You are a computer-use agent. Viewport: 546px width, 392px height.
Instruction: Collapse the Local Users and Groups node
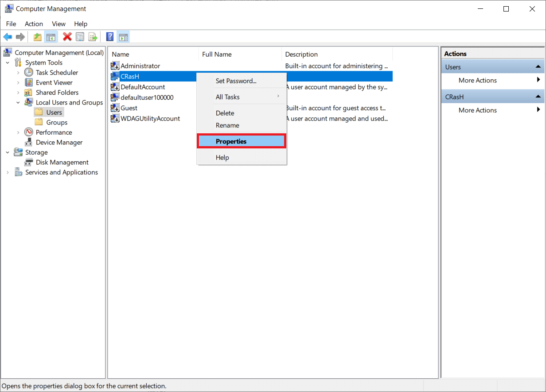click(18, 102)
